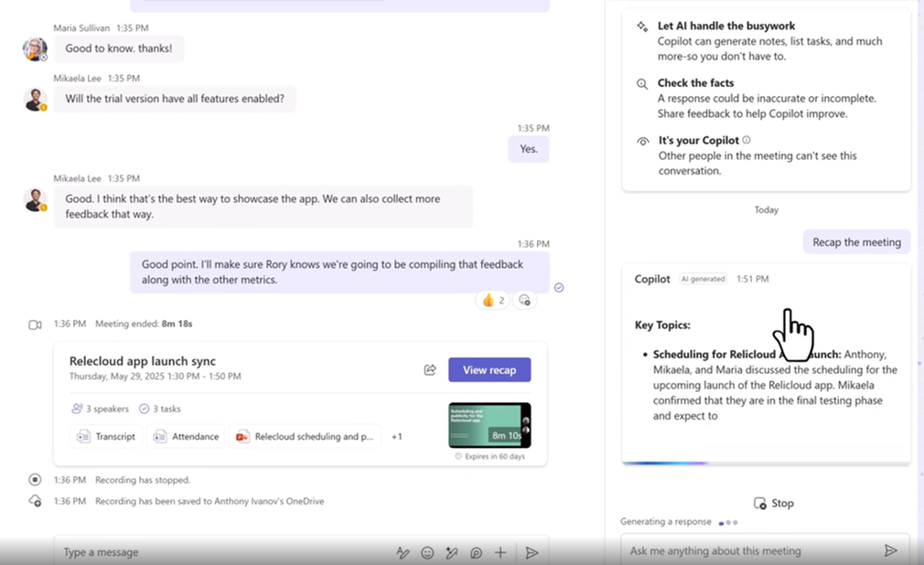Click the format text icon in compose box

(x=403, y=552)
